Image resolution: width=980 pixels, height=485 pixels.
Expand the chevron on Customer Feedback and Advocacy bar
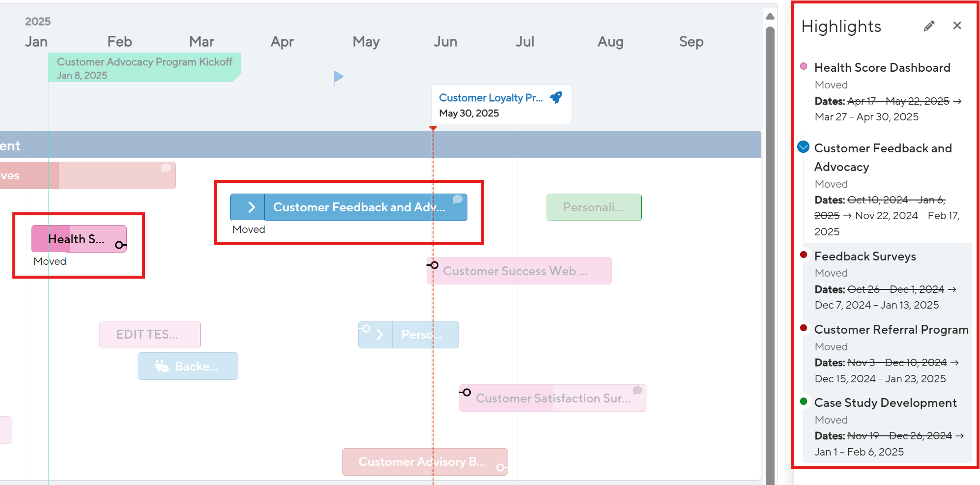[x=252, y=207]
